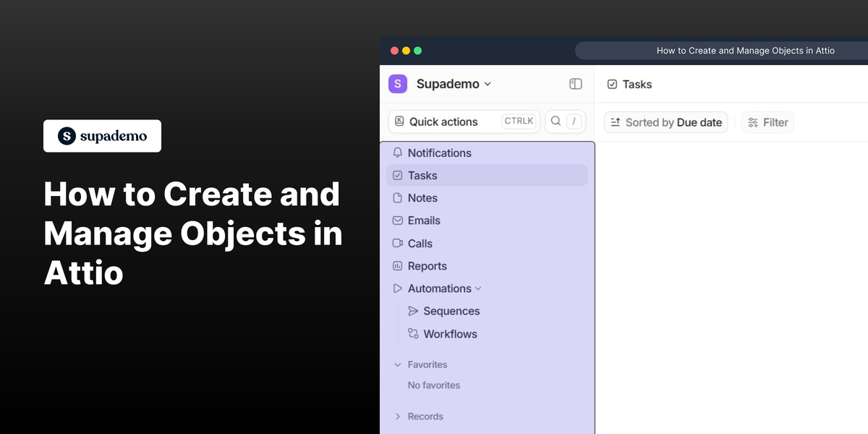868x434 pixels.
Task: Click the bell icon beside Notifications
Action: pos(397,153)
